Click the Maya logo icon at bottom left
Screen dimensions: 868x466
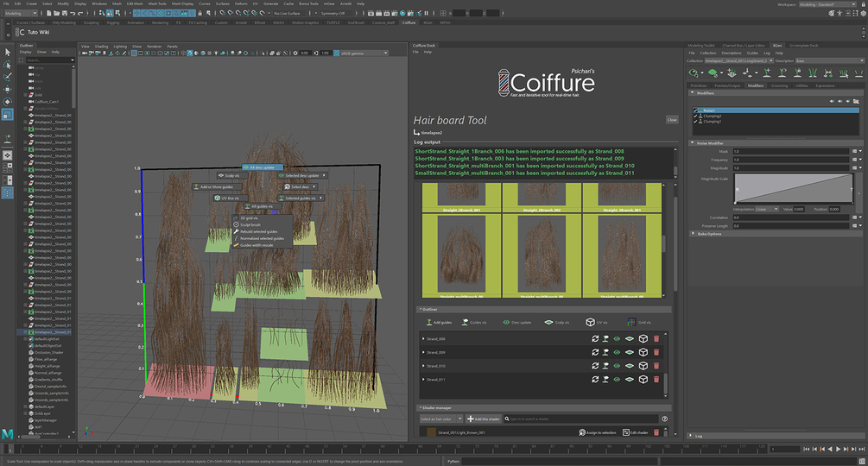(x=8, y=434)
